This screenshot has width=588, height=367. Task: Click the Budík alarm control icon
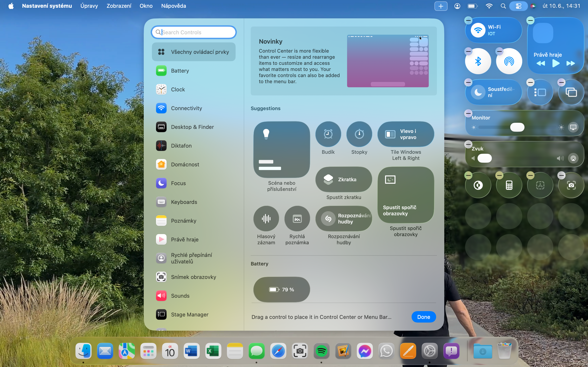(x=328, y=134)
